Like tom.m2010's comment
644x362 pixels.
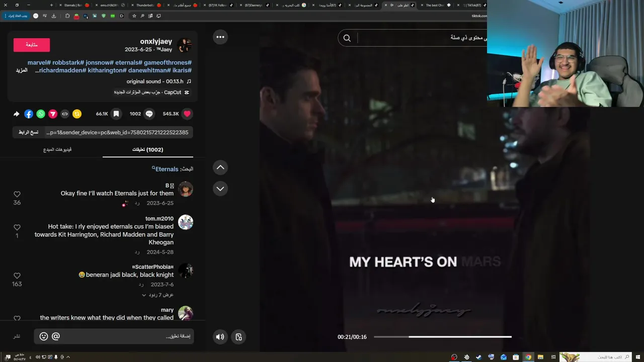click(17, 227)
